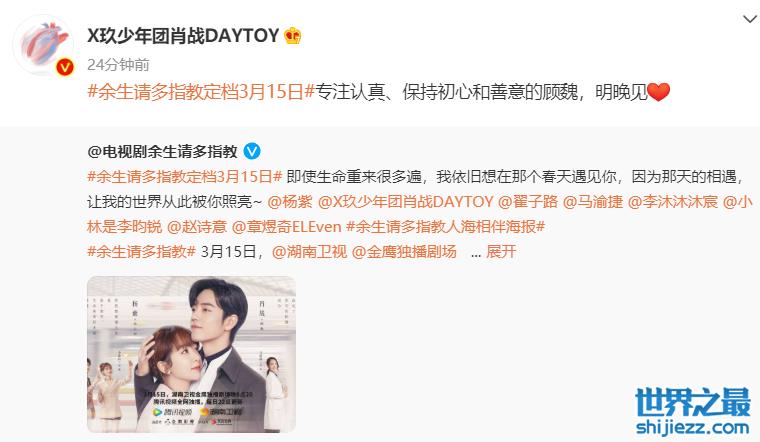
Task: Open the @翟子路 mention
Action: pos(528,202)
